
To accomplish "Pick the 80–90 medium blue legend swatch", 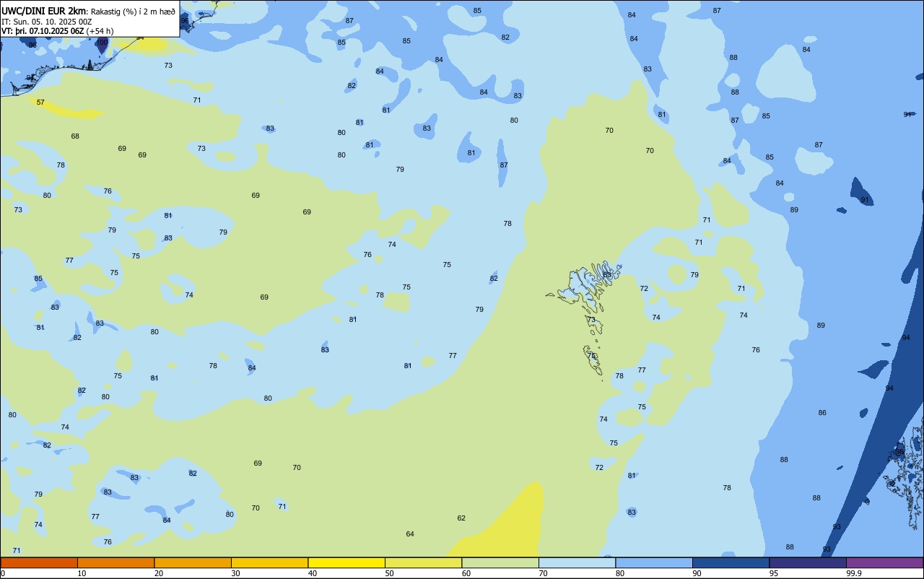I will pyautogui.click(x=654, y=562).
